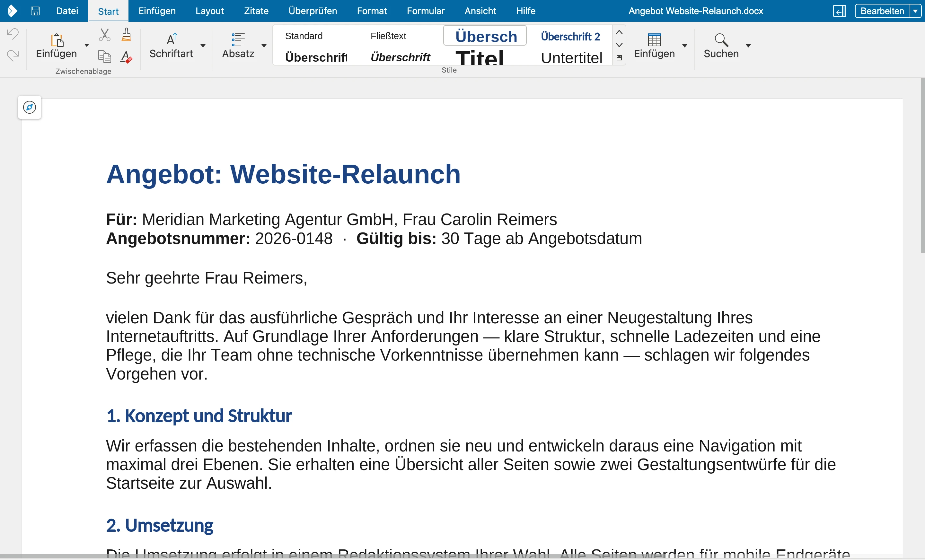The height and width of the screenshot is (560, 925).
Task: Click the document title Angebot Website-Relaunch.docx
Action: coord(696,11)
